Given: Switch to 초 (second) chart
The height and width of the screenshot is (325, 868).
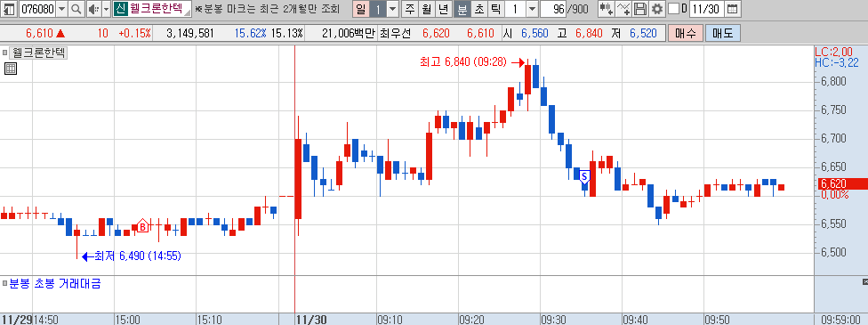Looking at the screenshot, I should [x=478, y=9].
